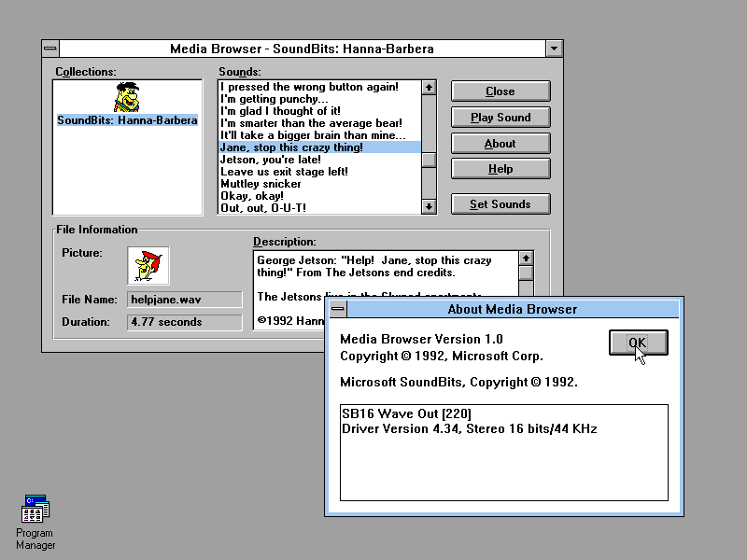
Task: Select 'Jane, stop this crazy thing!' sound
Action: click(x=319, y=147)
